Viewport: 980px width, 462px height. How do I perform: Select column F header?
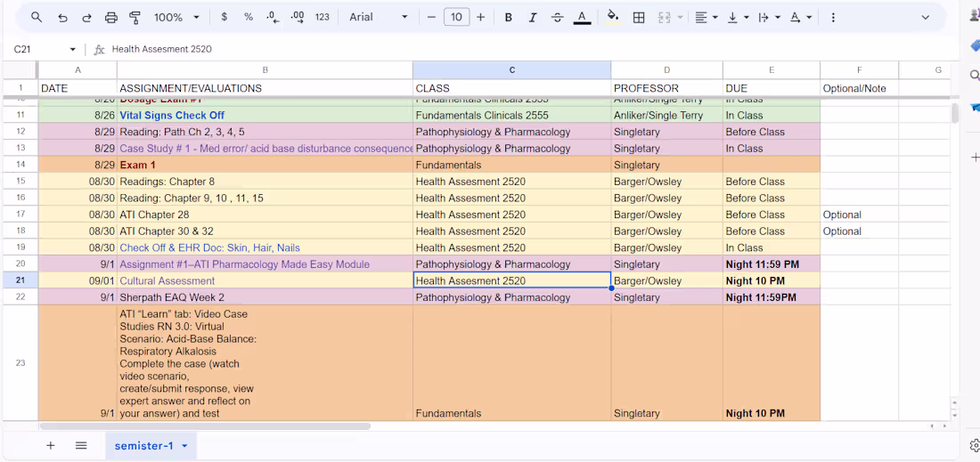(x=860, y=70)
